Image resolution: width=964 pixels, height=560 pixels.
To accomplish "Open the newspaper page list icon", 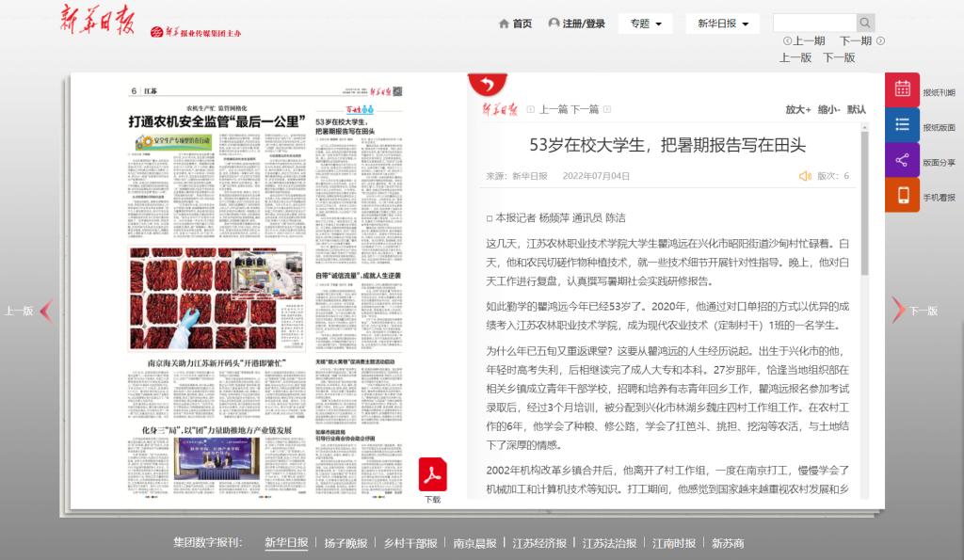I will click(902, 125).
